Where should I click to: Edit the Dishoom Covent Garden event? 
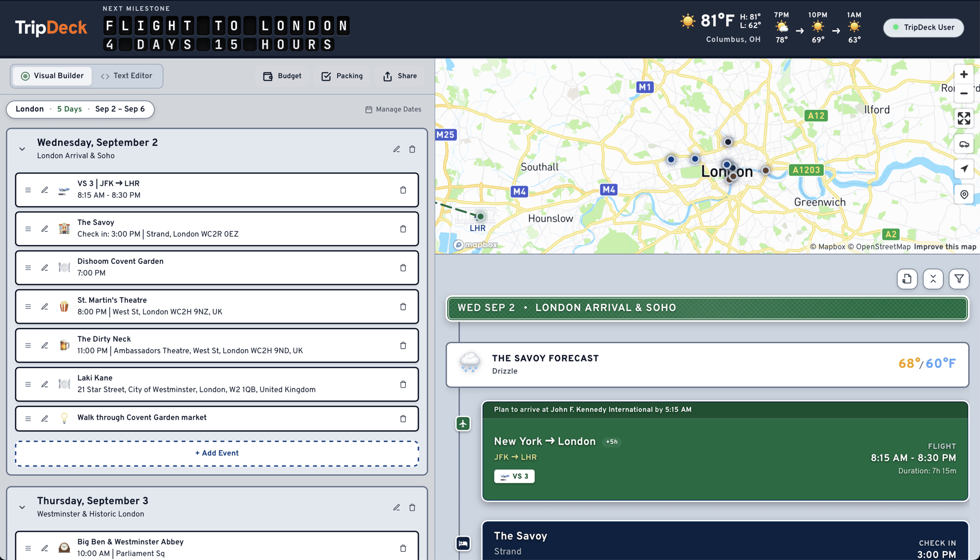[x=45, y=267]
